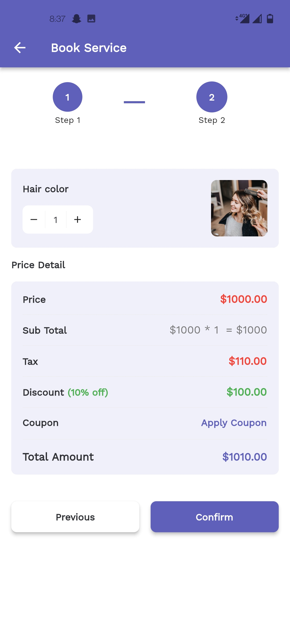Decrease Hair color quantity with minus
290x644 pixels.
(34, 219)
